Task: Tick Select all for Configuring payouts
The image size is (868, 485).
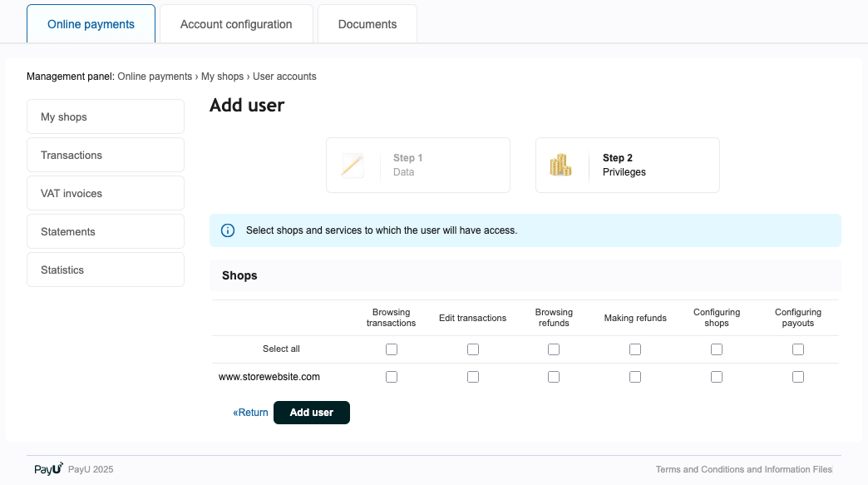Action: [798, 349]
